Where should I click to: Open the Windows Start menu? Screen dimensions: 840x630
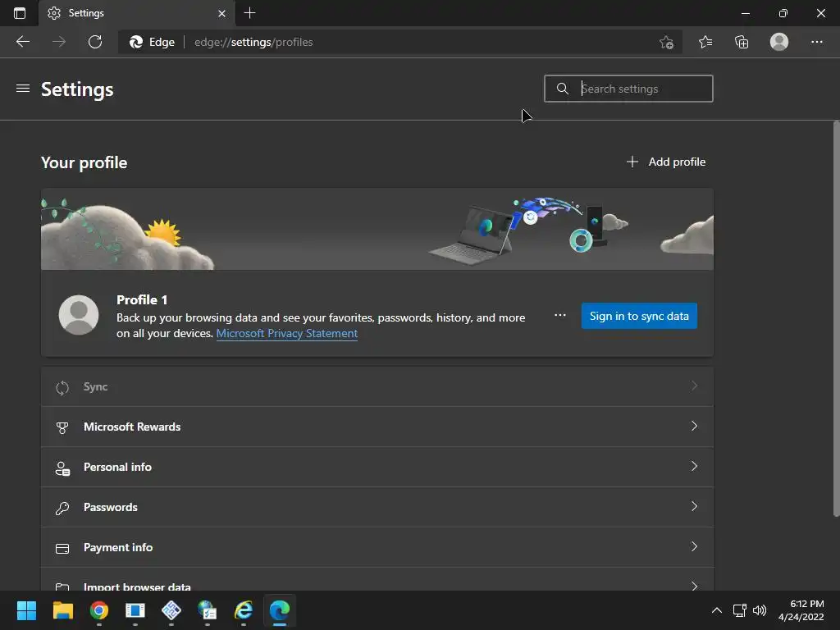26,610
